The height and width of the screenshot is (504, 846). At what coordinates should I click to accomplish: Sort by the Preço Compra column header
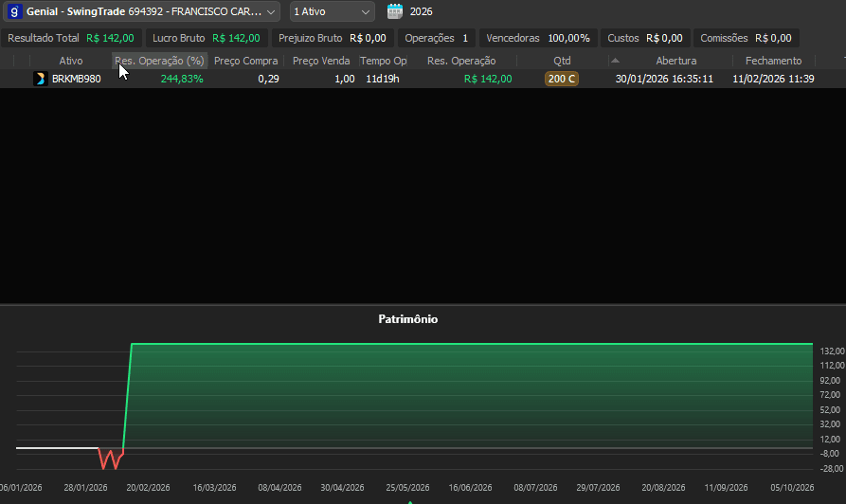coord(245,61)
